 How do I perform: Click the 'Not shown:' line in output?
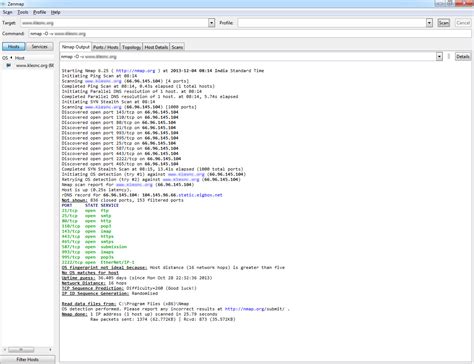coord(122,200)
